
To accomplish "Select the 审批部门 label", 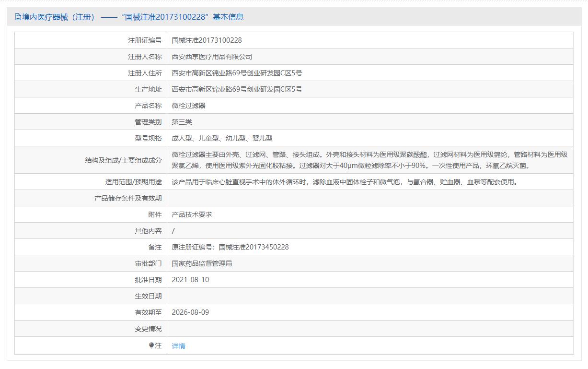I will coord(148,264).
